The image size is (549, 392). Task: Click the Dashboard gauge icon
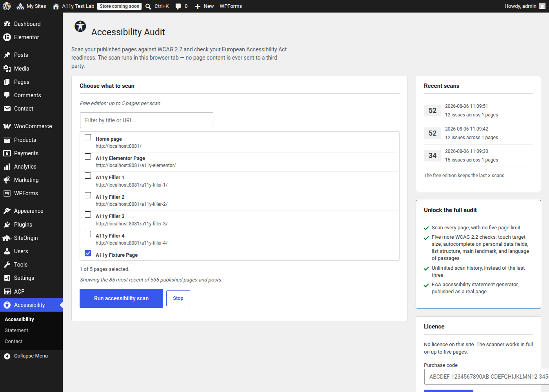point(7,24)
